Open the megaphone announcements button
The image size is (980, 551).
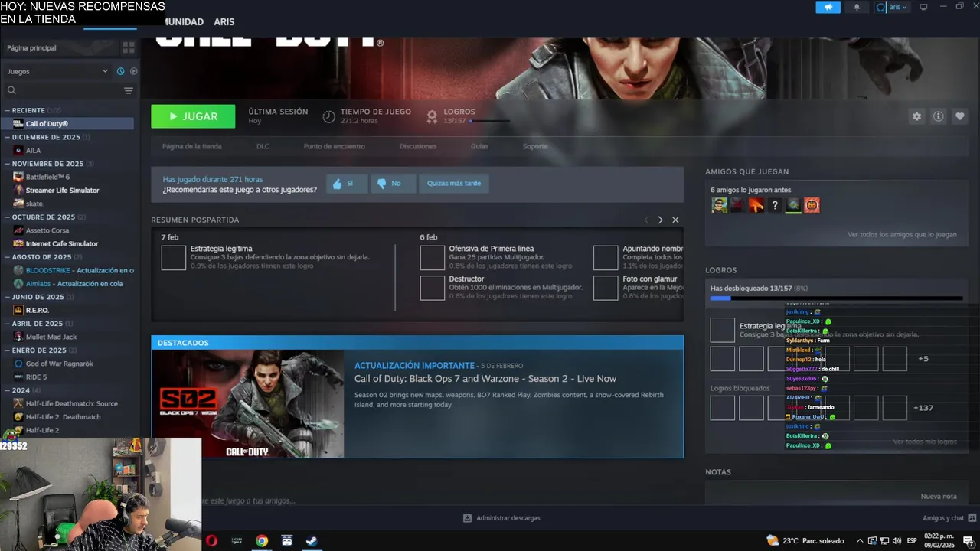point(828,7)
